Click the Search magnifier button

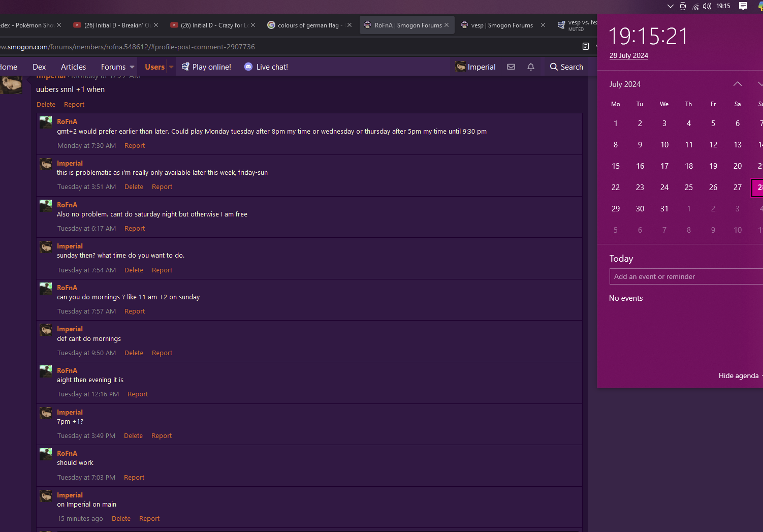pyautogui.click(x=566, y=67)
